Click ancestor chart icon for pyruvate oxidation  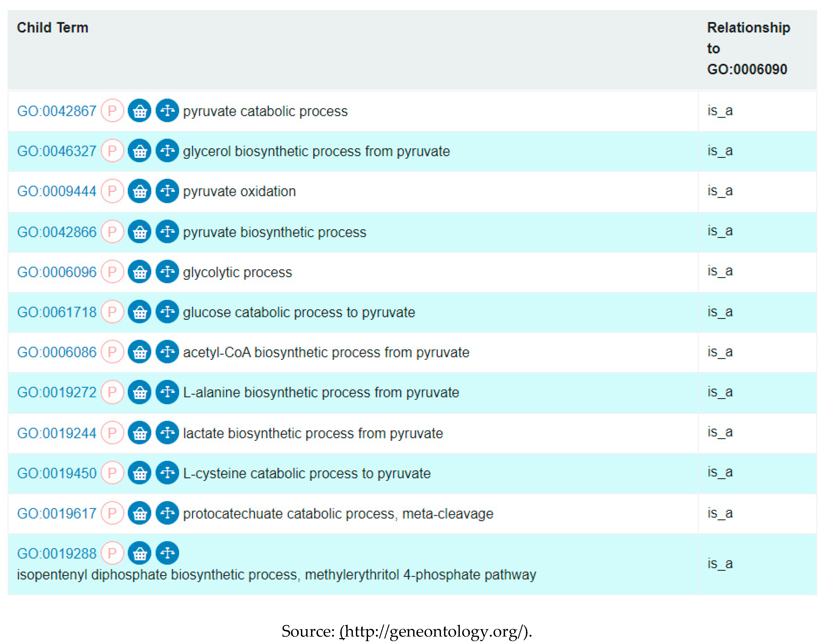(x=167, y=191)
